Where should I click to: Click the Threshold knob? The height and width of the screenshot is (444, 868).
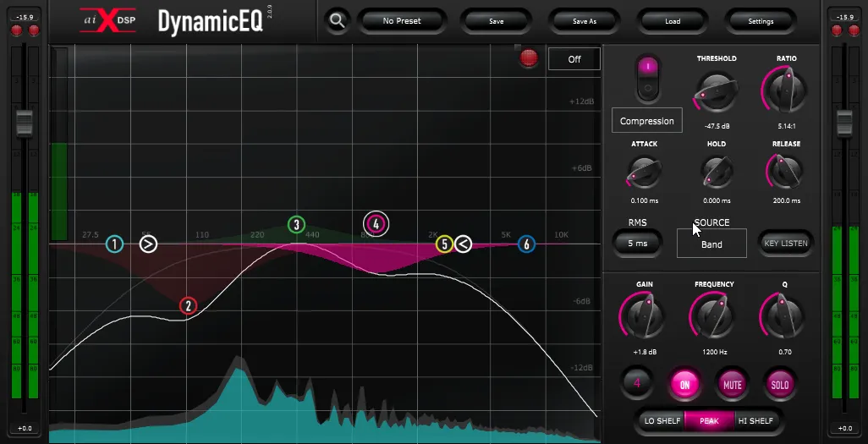click(x=717, y=90)
